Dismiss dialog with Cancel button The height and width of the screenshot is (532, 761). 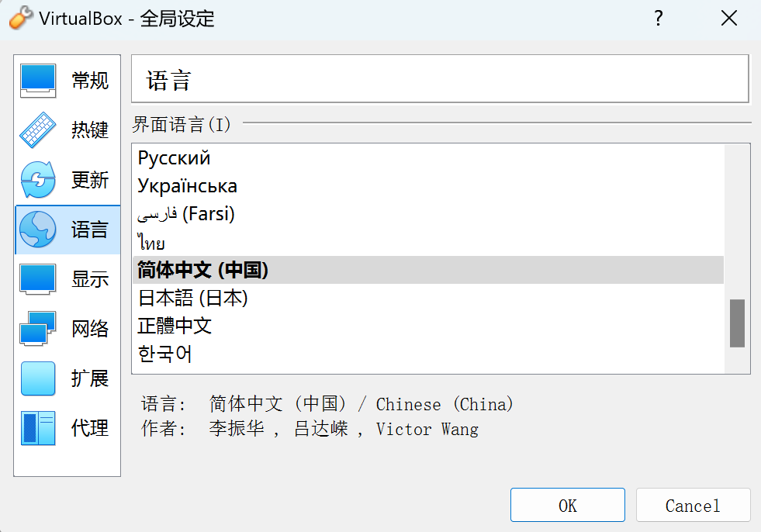(x=693, y=506)
